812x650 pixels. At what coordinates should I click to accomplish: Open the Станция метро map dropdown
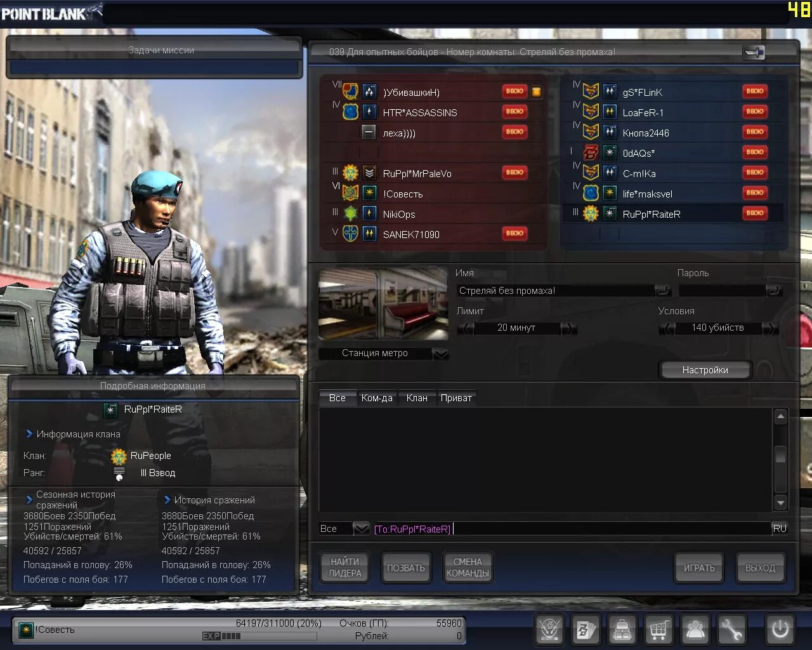click(x=441, y=354)
